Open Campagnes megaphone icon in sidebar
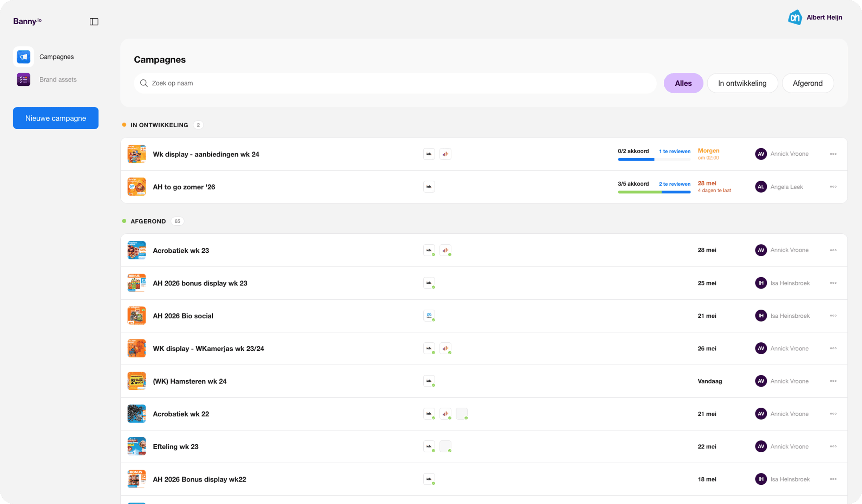The image size is (862, 504). tap(24, 57)
